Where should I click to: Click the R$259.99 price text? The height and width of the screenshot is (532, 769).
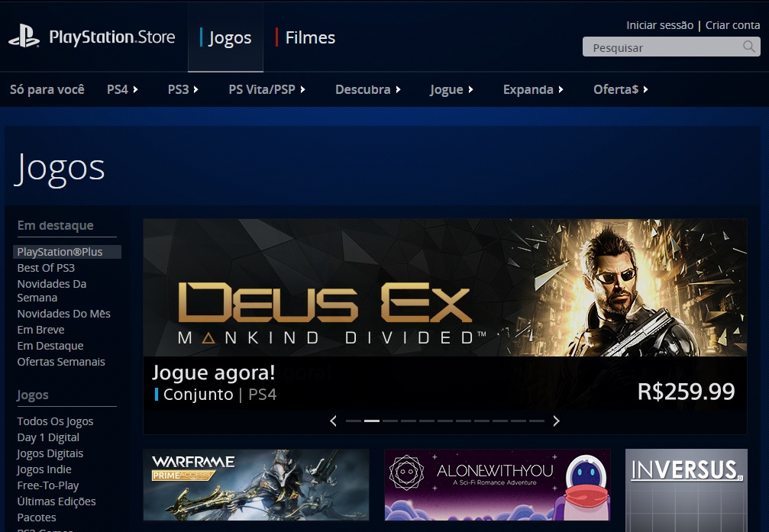[x=686, y=392]
